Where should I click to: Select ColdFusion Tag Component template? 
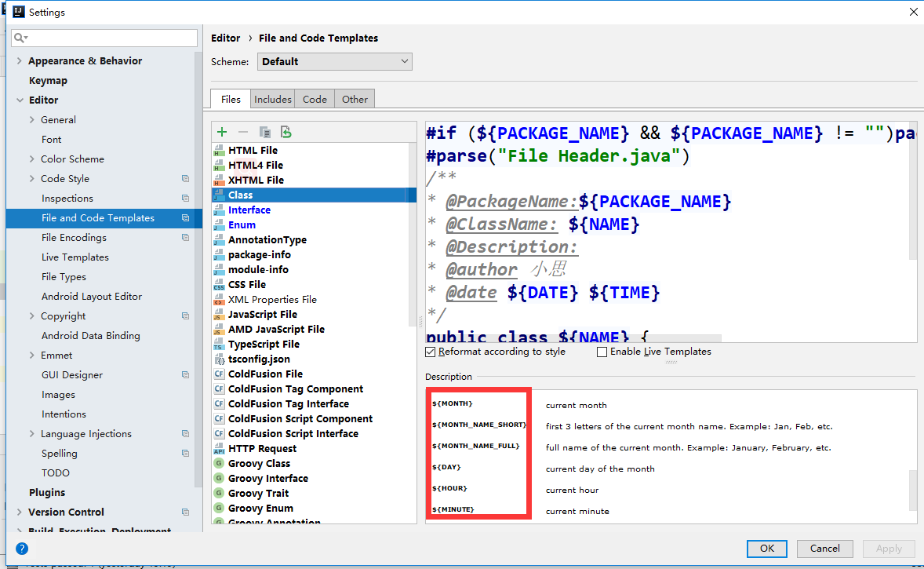tap(296, 389)
